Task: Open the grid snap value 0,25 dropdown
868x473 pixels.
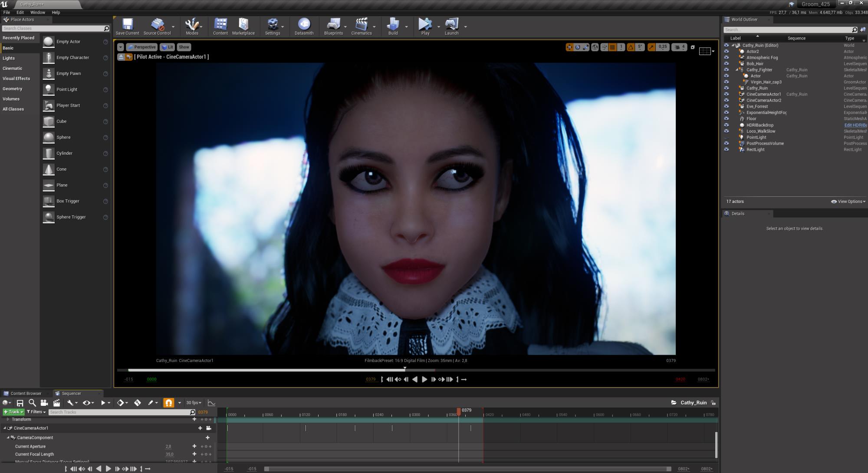Action: 662,47
